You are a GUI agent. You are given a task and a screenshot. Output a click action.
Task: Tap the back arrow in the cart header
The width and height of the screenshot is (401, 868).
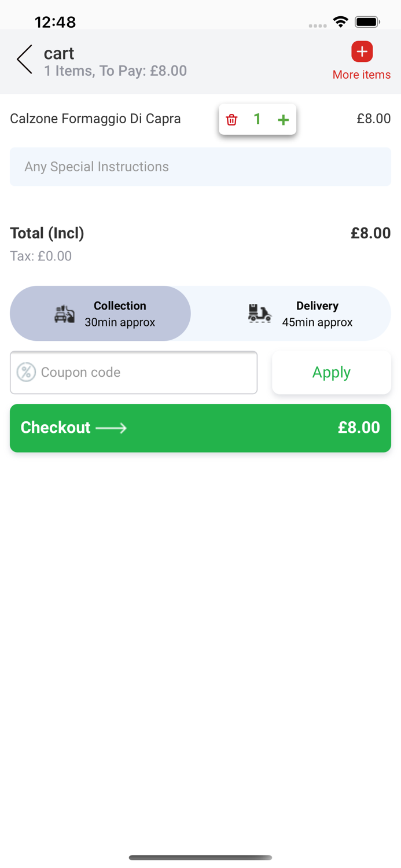[24, 59]
